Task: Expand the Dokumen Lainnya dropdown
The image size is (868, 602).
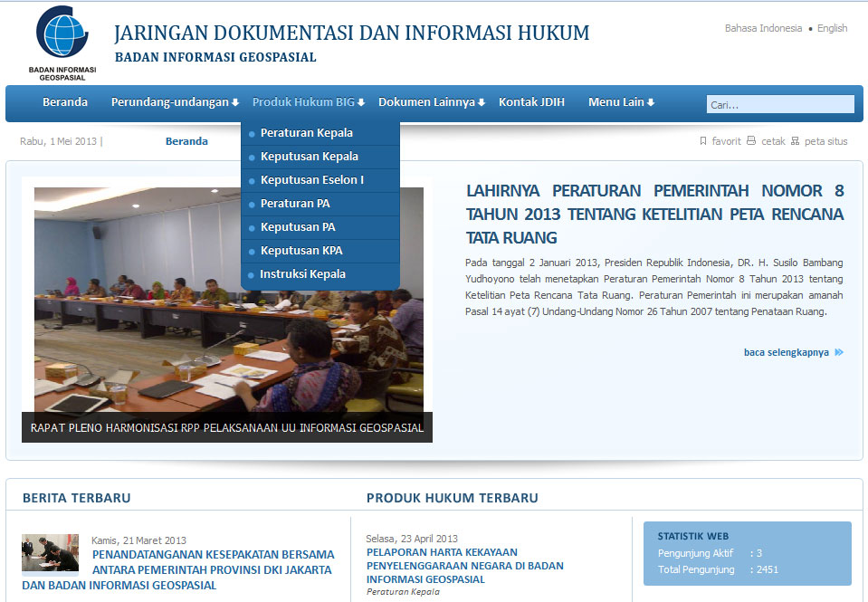Action: [x=432, y=102]
